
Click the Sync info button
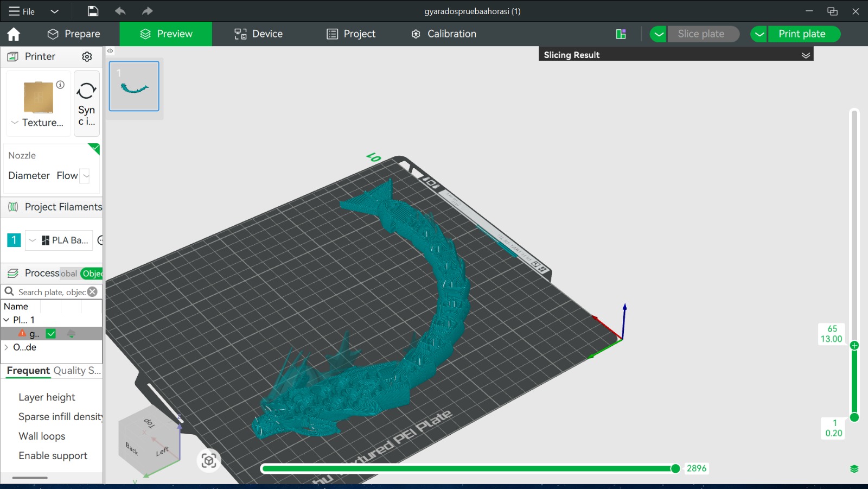pos(87,103)
